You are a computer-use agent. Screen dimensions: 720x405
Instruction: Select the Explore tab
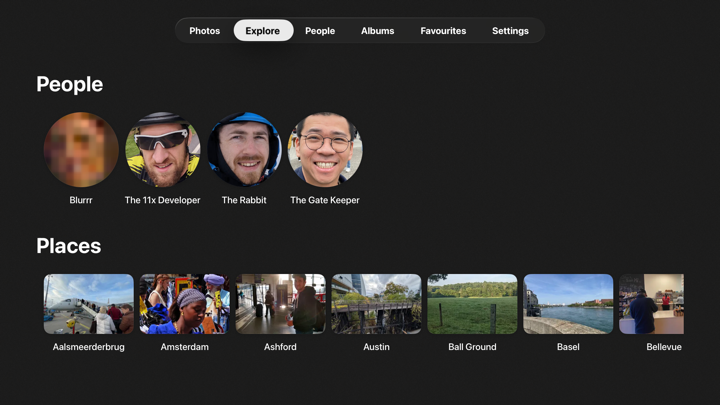coord(263,31)
